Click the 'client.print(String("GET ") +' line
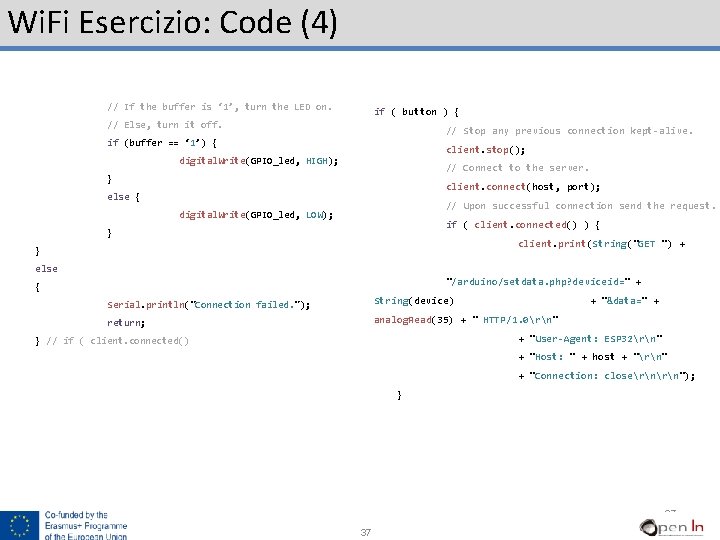720x540 pixels. pyautogui.click(x=602, y=244)
